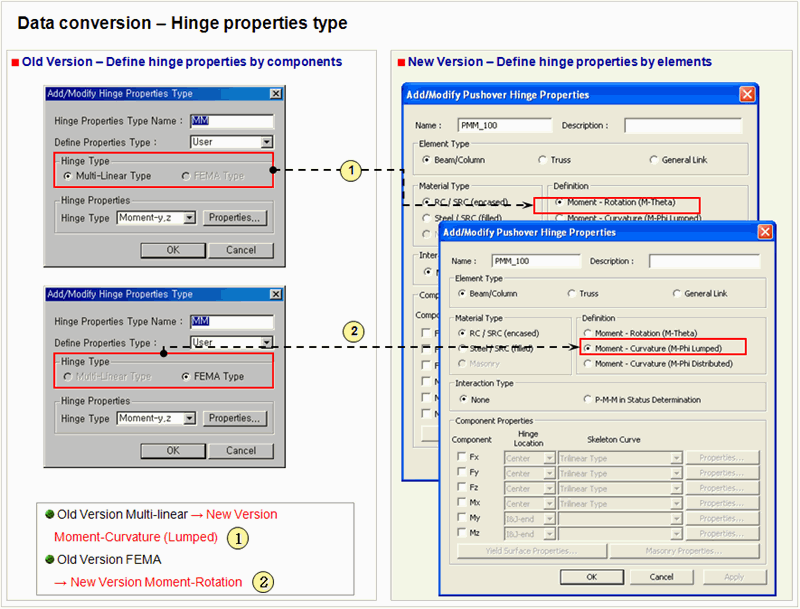The width and height of the screenshot is (800, 609).
Task: Select the Truss element type in front dialog
Action: coord(571,294)
